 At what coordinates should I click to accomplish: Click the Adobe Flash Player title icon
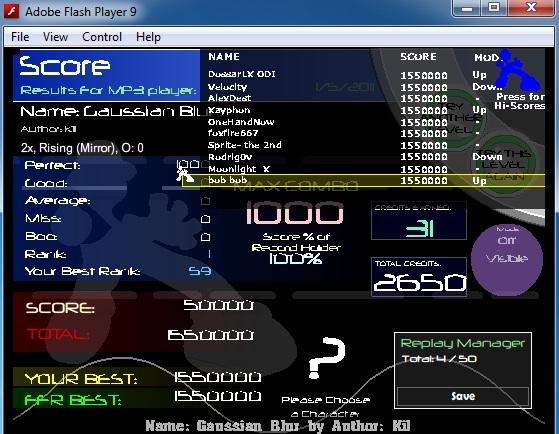click(12, 11)
